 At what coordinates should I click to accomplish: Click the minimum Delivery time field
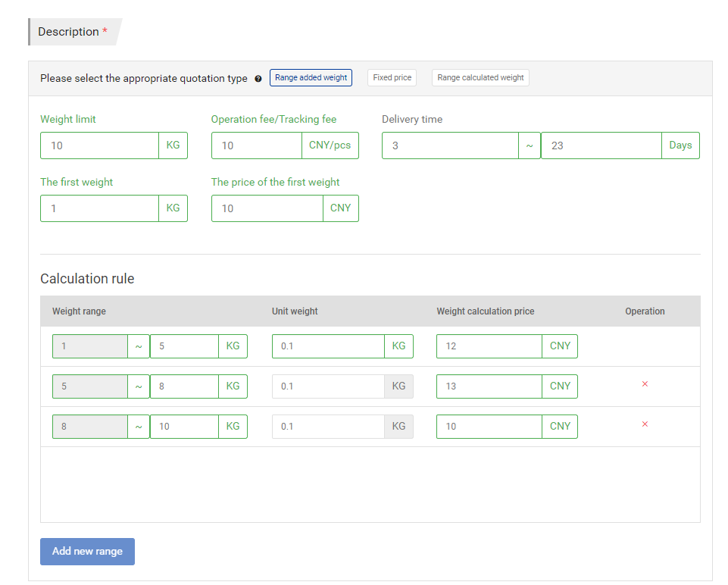point(450,145)
